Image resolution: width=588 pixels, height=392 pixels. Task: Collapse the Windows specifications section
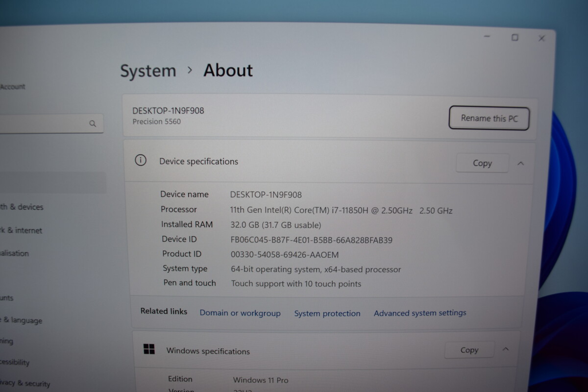[x=506, y=349]
